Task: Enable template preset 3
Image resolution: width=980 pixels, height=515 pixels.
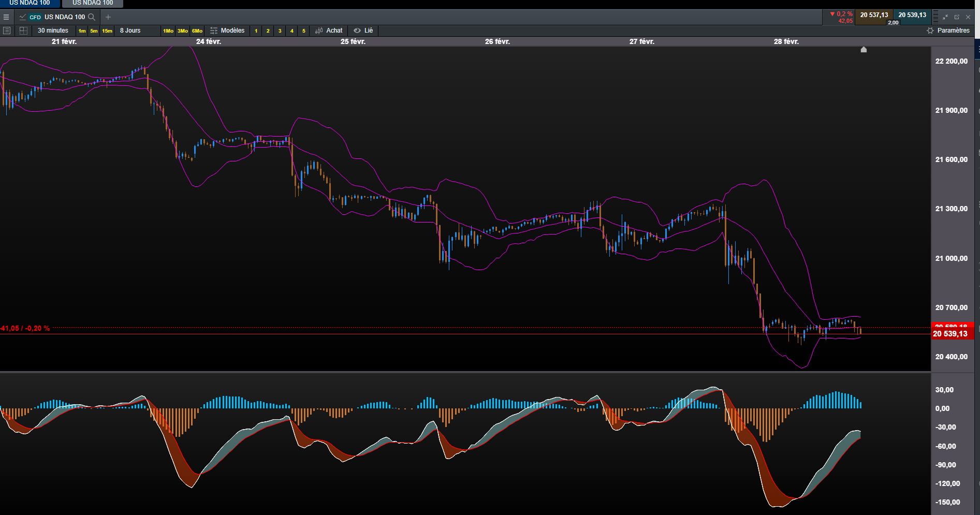Action: 280,31
